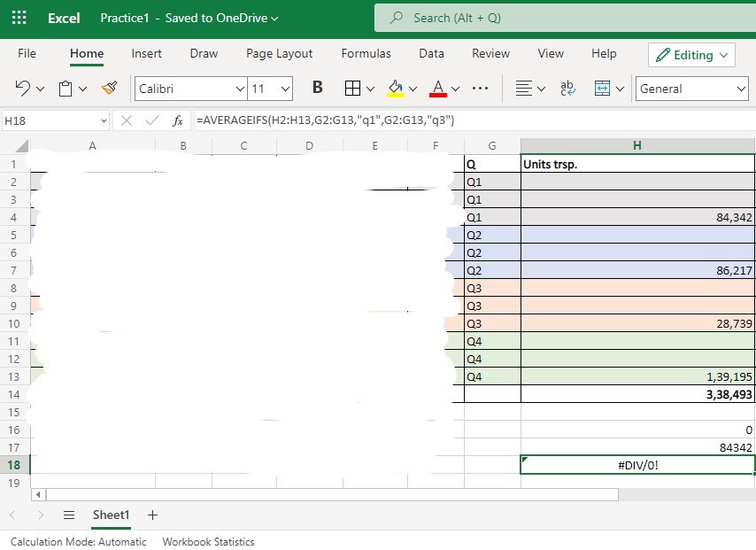Screen dimensions: 756x550
Task: Click the text alignment icon
Action: pos(523,89)
